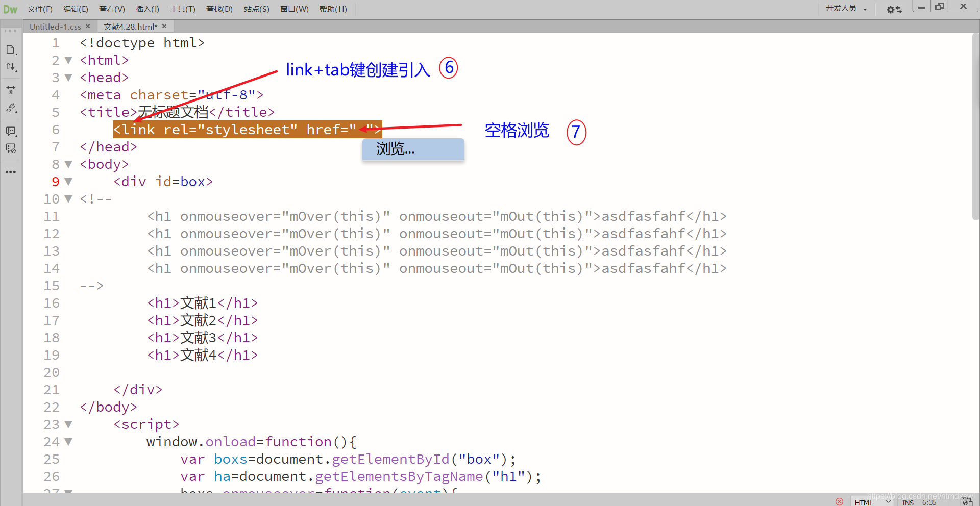Collapse html tag on line 2
This screenshot has height=506, width=980.
point(68,60)
